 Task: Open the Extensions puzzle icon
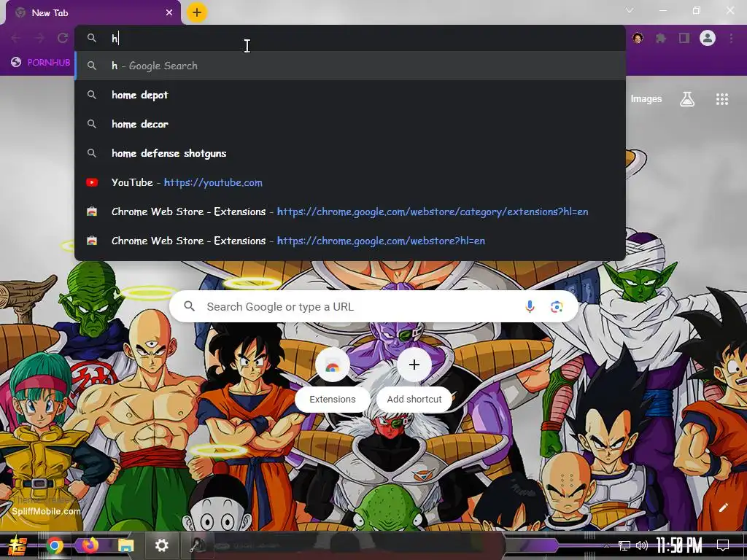[x=661, y=38]
